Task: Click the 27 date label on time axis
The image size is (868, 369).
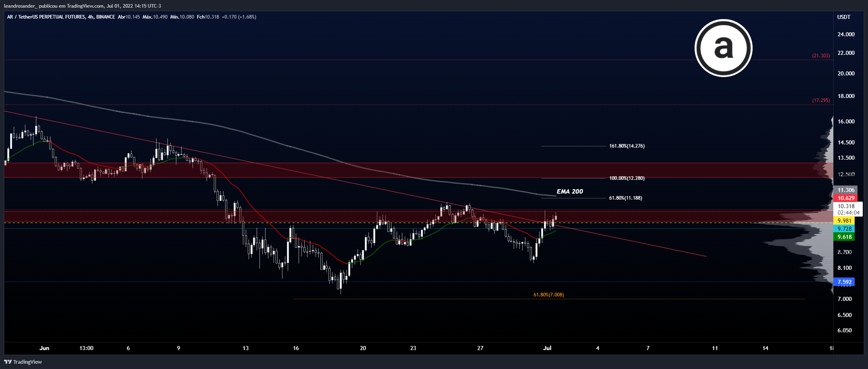Action: point(480,348)
